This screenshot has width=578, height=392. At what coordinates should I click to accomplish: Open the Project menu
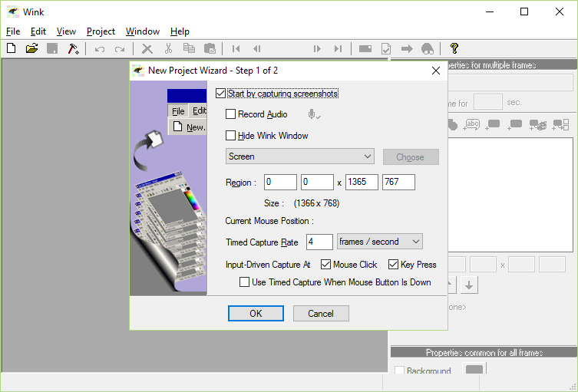point(101,31)
